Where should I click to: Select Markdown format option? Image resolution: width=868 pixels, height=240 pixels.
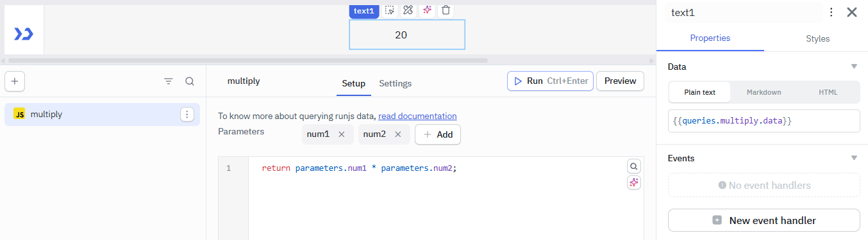pyautogui.click(x=764, y=92)
